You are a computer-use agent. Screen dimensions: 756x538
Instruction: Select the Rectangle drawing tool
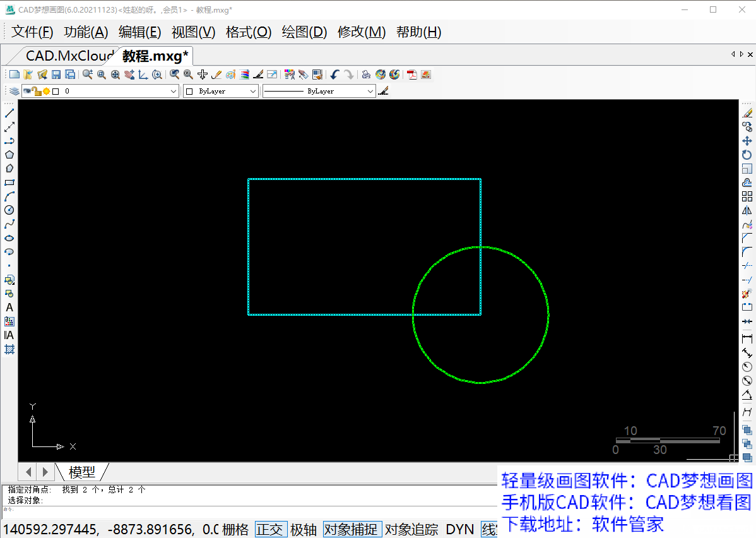pyautogui.click(x=9, y=182)
